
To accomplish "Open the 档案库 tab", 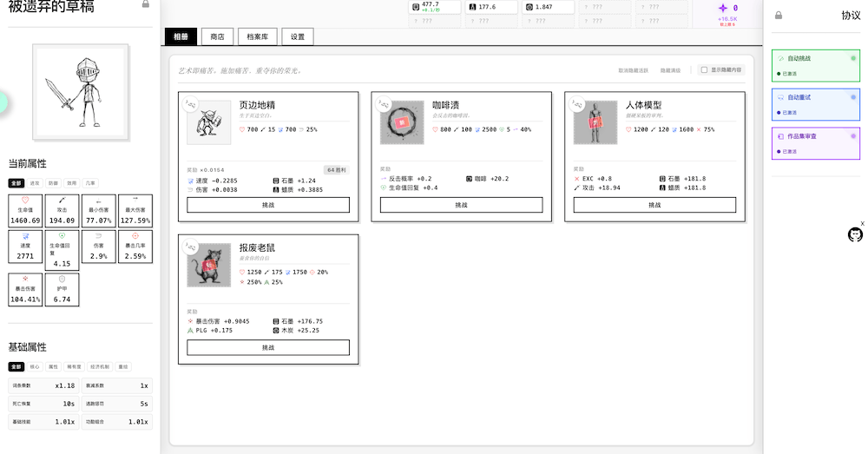I will (257, 36).
